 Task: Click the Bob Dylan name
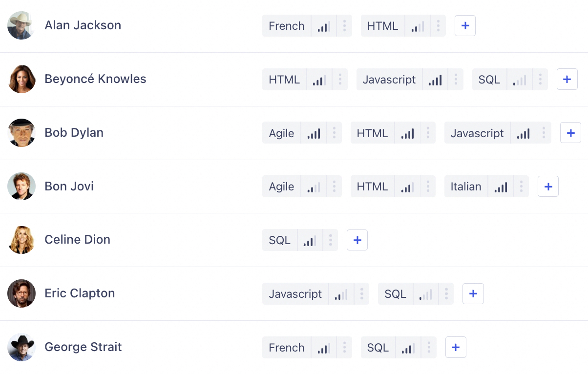(74, 133)
